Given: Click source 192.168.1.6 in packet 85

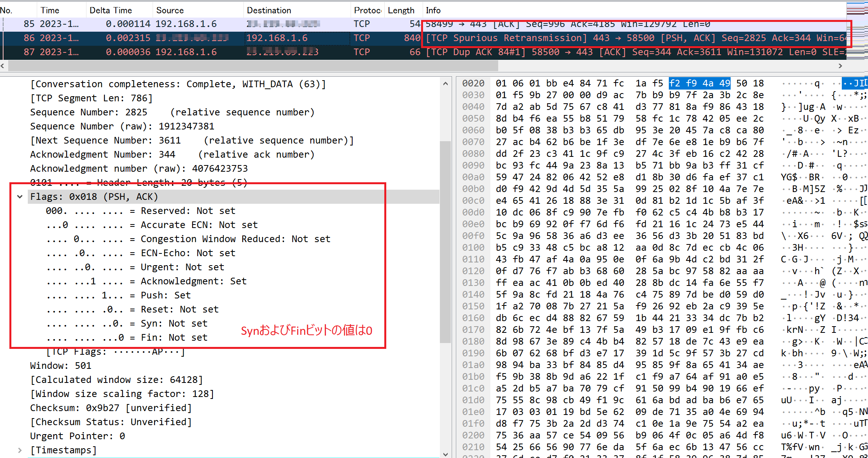Looking at the screenshot, I should [x=186, y=24].
